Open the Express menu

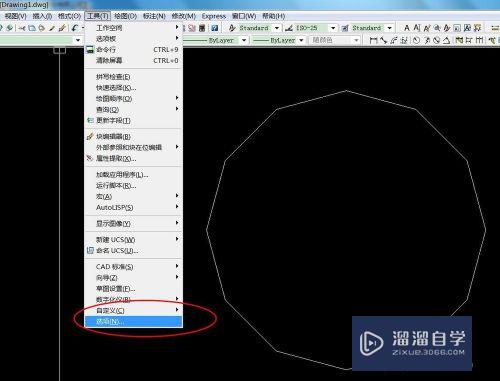coord(214,16)
